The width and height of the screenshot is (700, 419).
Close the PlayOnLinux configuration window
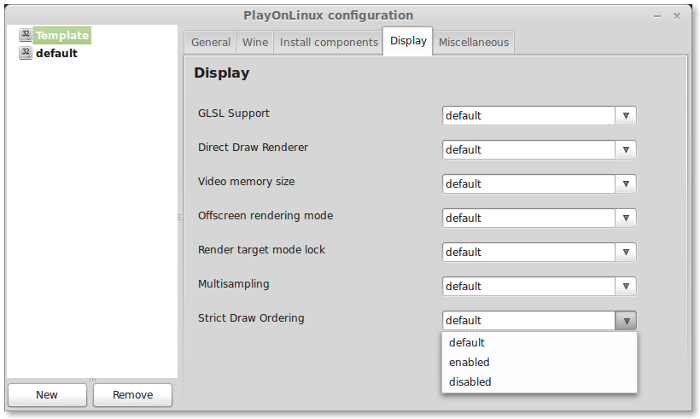click(677, 16)
